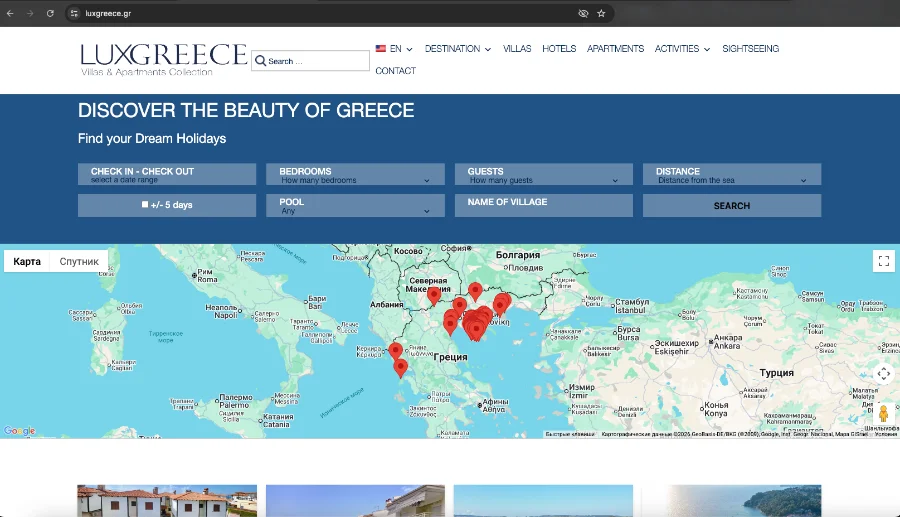Click the Google logo on map
The image size is (900, 517).
pos(19,431)
